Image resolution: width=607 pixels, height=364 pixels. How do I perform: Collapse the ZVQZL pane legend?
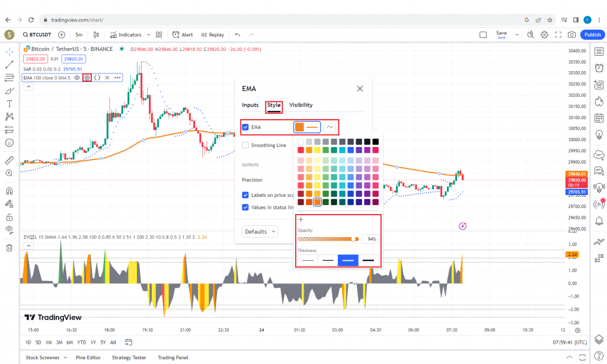[28, 246]
